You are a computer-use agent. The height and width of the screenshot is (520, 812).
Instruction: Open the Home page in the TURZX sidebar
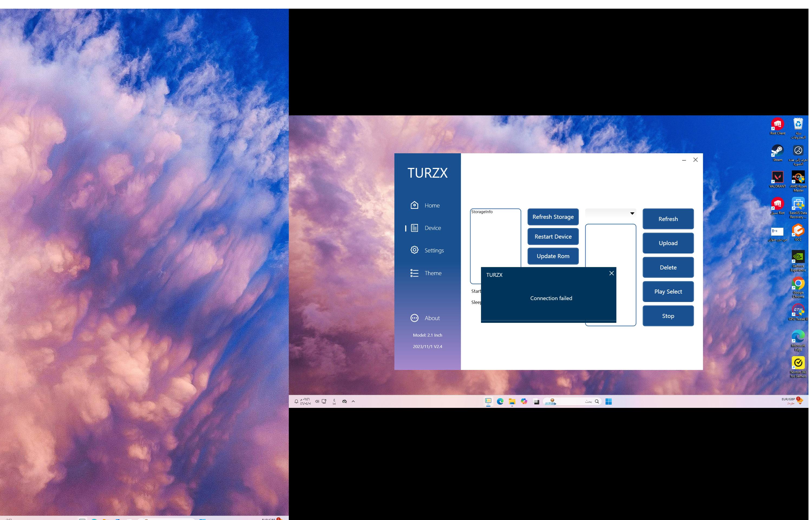click(425, 205)
